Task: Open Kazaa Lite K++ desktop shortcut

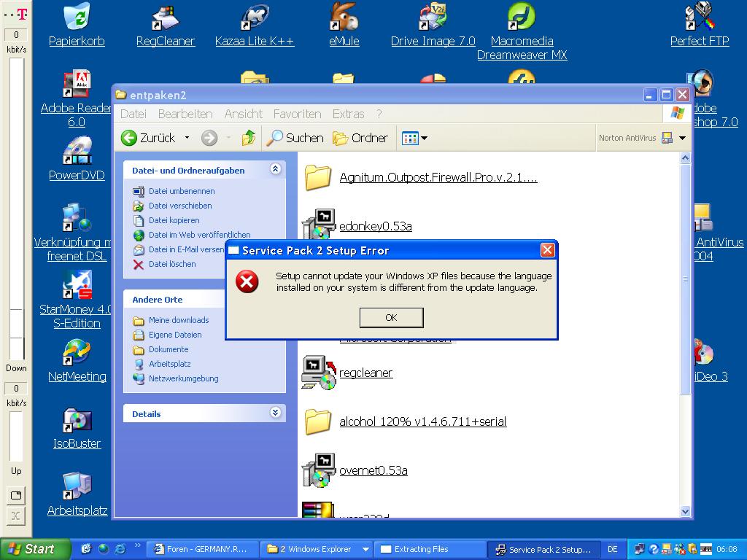Action: coord(255,26)
